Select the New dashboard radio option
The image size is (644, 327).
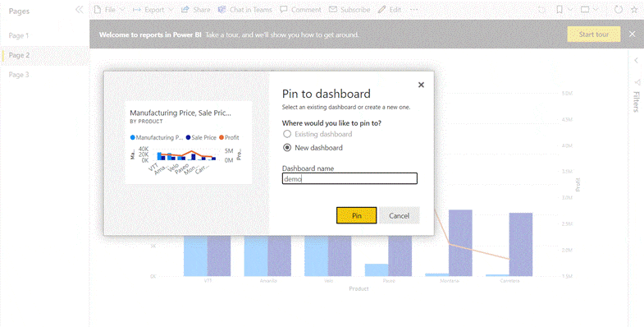[x=287, y=148]
